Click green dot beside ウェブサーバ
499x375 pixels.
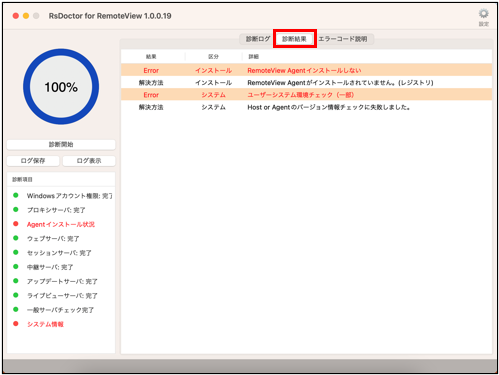click(x=16, y=238)
